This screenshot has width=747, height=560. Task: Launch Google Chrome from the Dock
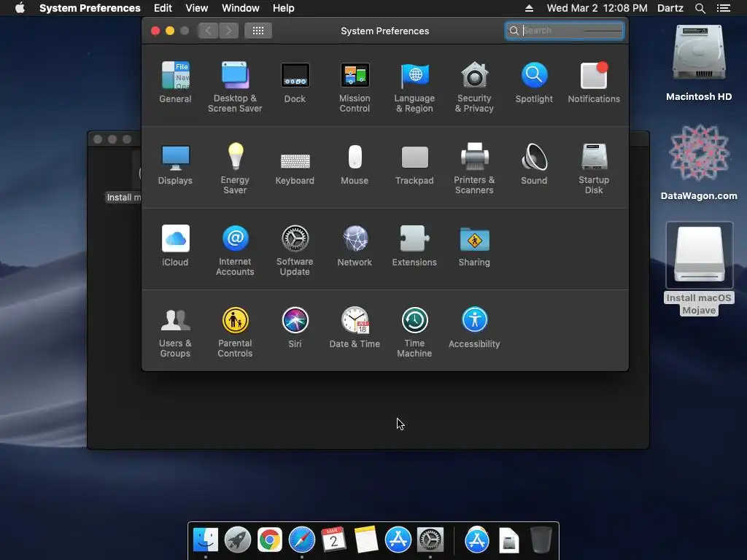(x=270, y=540)
